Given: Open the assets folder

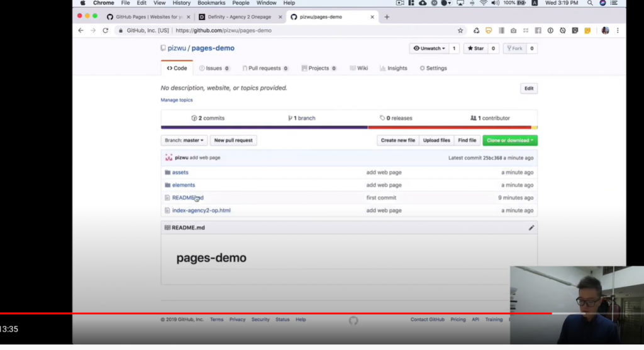Looking at the screenshot, I should [x=180, y=172].
